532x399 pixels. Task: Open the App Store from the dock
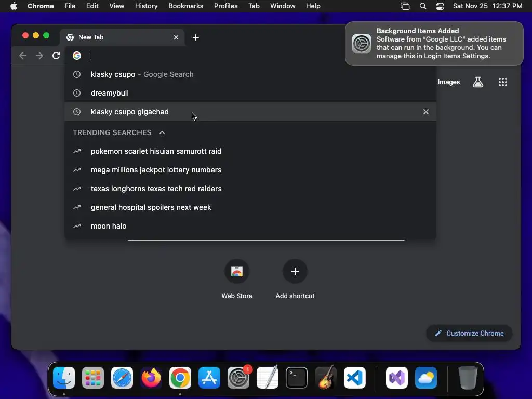pyautogui.click(x=209, y=378)
